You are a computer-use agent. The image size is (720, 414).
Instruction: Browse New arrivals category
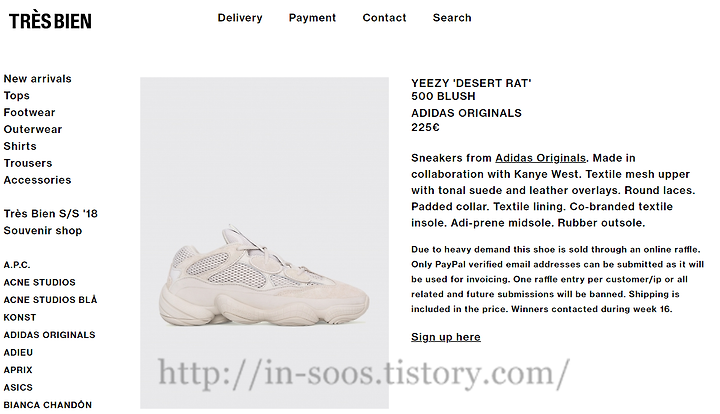pos(38,79)
